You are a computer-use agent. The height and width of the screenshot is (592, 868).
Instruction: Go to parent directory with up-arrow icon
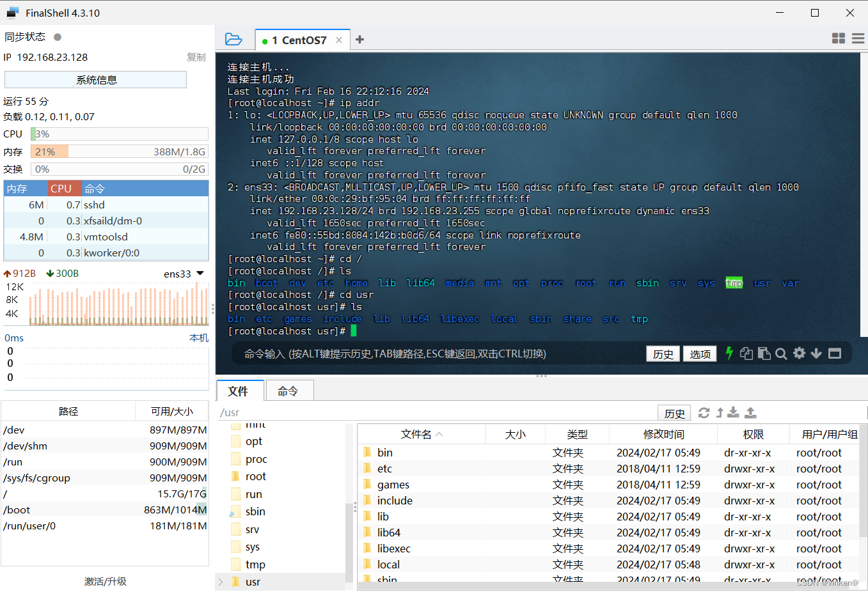[718, 412]
